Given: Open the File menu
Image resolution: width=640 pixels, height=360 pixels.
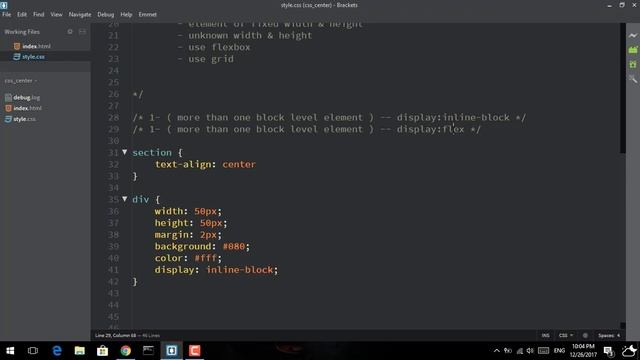Looking at the screenshot, I should coord(7,14).
